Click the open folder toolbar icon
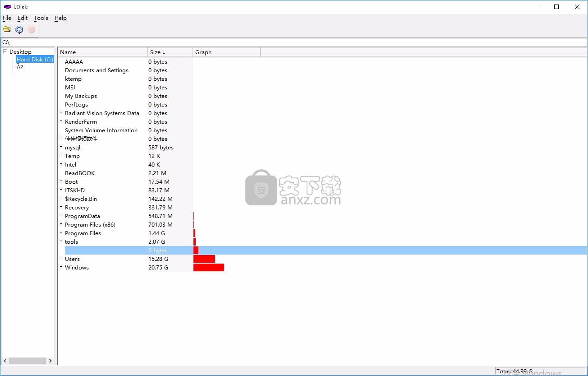Image resolution: width=588 pixels, height=376 pixels. [x=7, y=30]
